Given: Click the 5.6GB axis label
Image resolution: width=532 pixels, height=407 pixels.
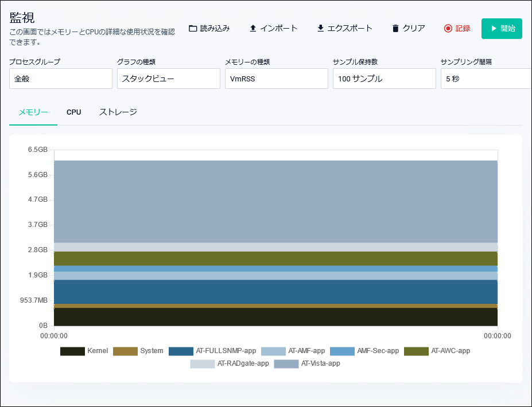Looking at the screenshot, I should pos(38,174).
